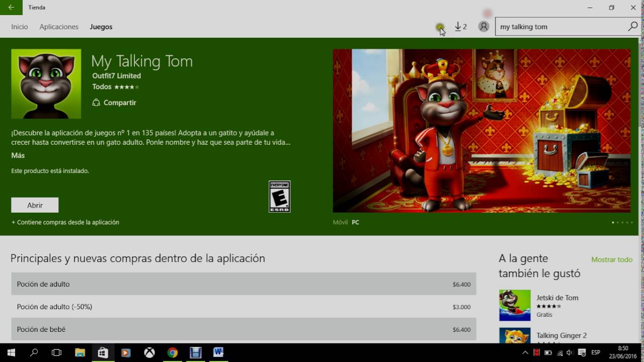Click the Mostrar todo link
644x362 pixels.
pyautogui.click(x=612, y=259)
